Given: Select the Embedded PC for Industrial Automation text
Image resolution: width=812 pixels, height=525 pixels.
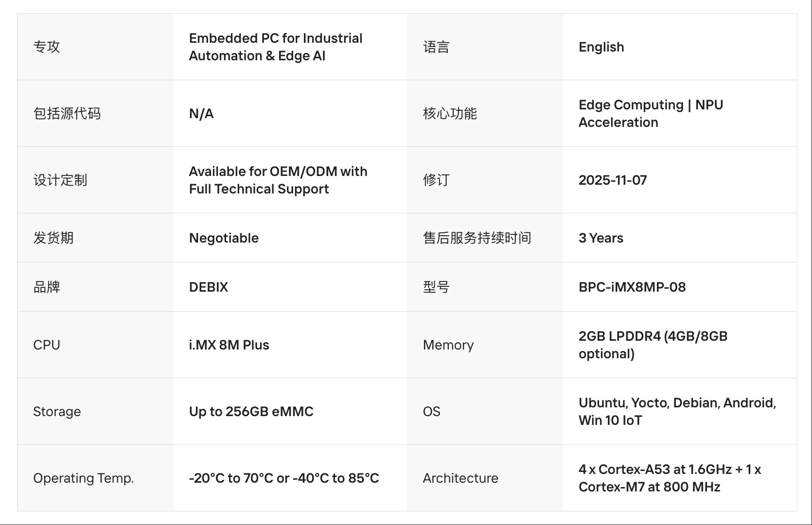Looking at the screenshot, I should click(x=275, y=47).
